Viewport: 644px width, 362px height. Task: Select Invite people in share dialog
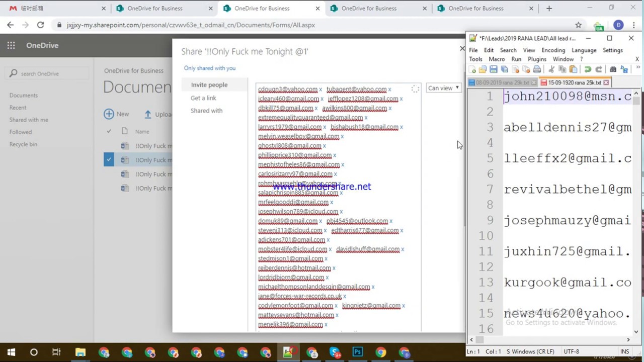pyautogui.click(x=209, y=85)
